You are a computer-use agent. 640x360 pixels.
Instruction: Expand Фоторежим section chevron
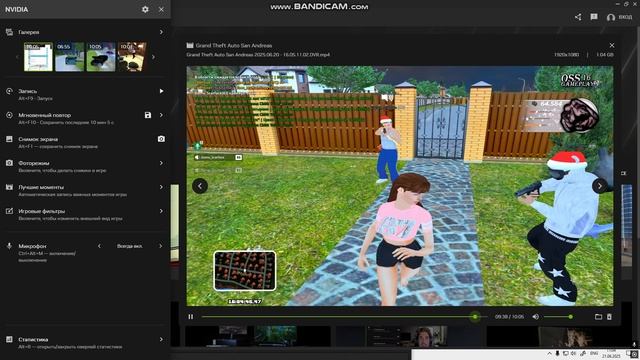point(161,163)
